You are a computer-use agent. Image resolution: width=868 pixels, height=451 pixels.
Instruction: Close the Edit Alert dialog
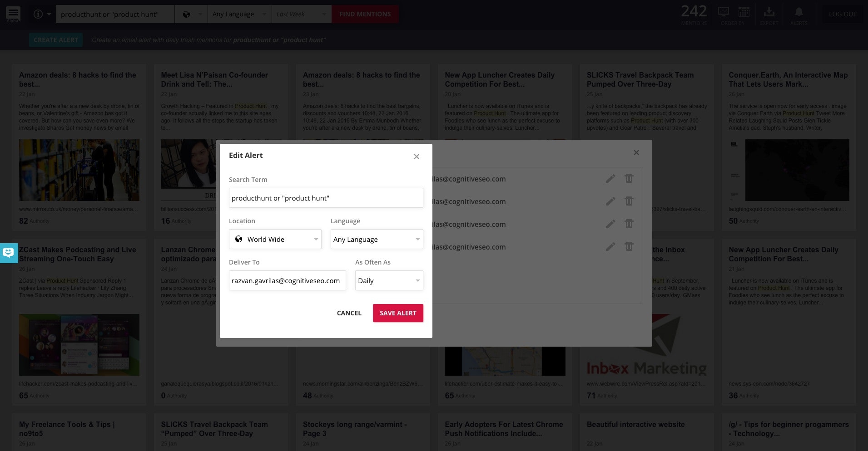[x=417, y=157]
